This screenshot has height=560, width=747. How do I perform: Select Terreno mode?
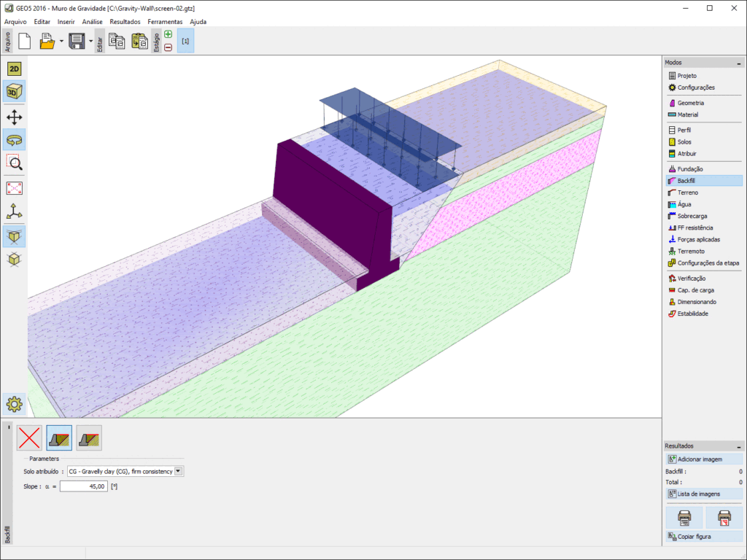pos(704,192)
